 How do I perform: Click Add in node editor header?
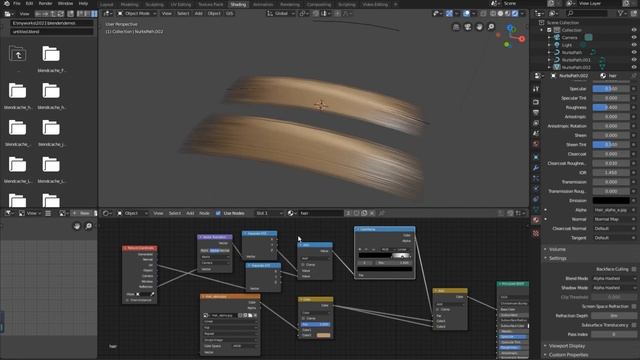click(x=190, y=213)
